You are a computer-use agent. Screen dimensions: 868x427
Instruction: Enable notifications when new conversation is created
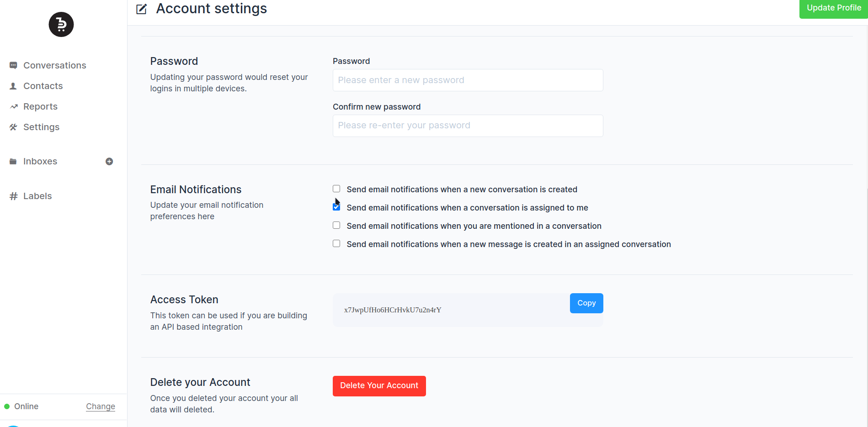coord(336,189)
